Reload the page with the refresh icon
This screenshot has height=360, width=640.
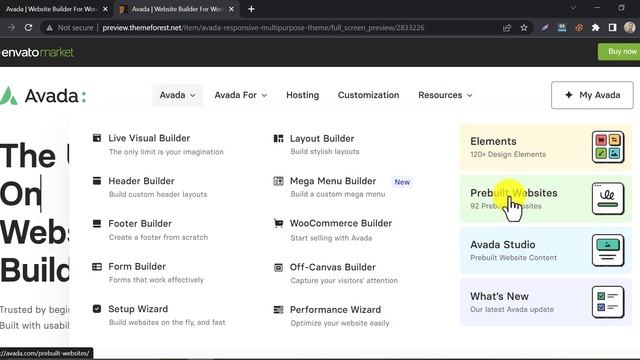click(28, 28)
